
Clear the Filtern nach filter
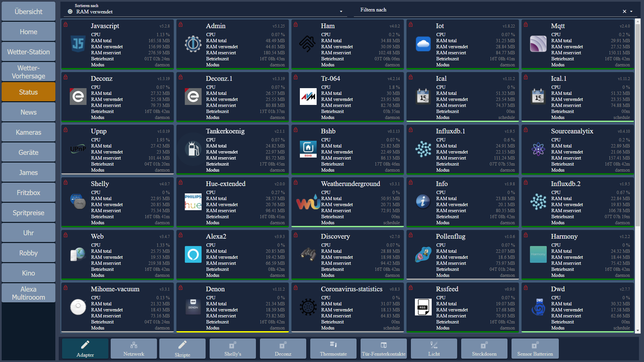coord(625,11)
